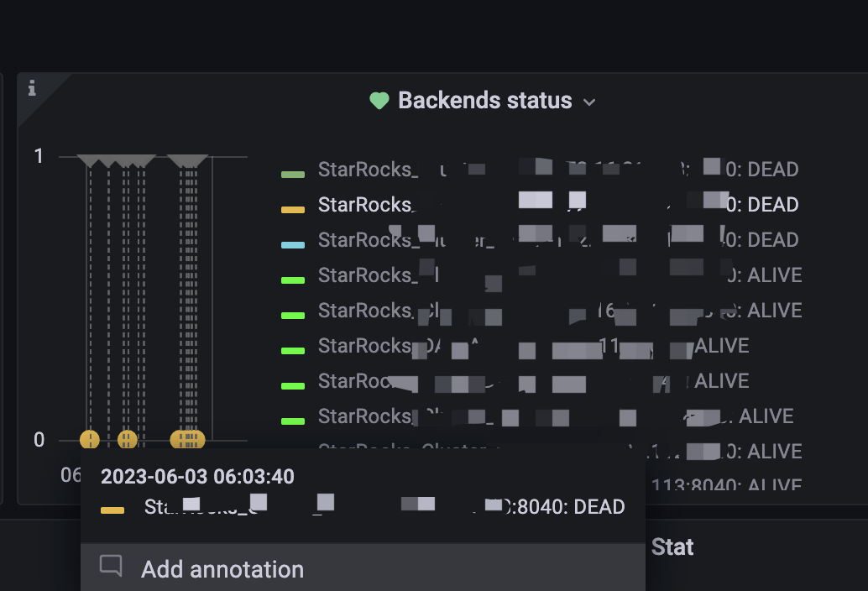Toggle the light blue DEAD legend series
The width and height of the screenshot is (868, 591).
tap(540, 240)
